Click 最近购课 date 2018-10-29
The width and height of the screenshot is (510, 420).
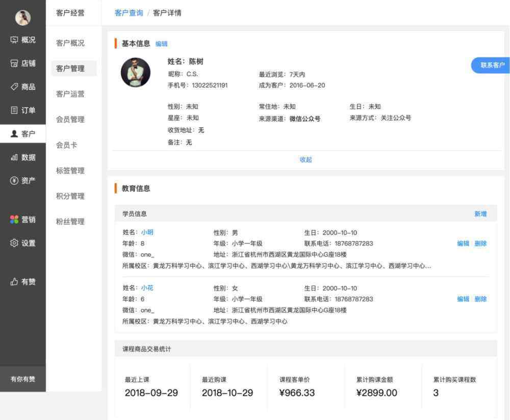pyautogui.click(x=227, y=393)
